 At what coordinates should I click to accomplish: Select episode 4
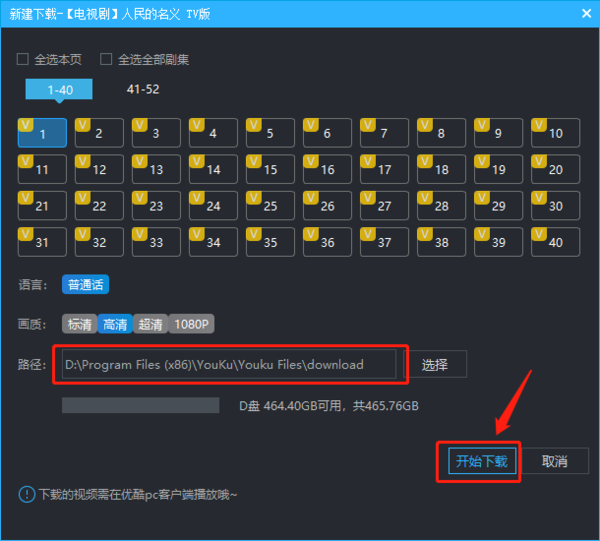213,133
